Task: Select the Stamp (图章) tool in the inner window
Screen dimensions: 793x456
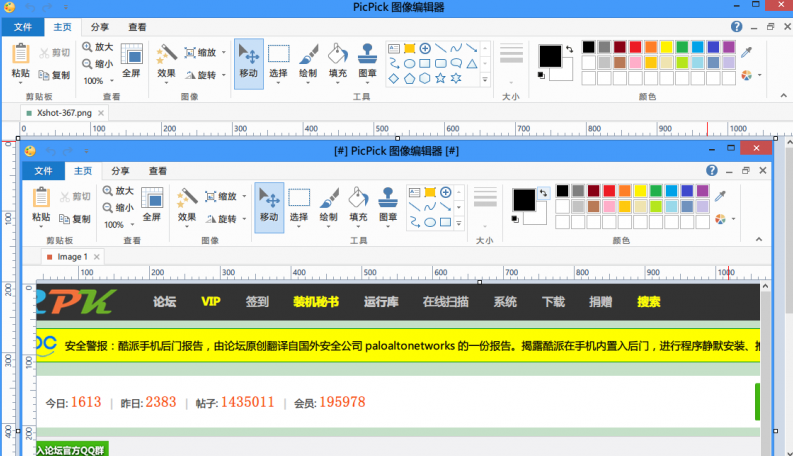Action: [388, 206]
